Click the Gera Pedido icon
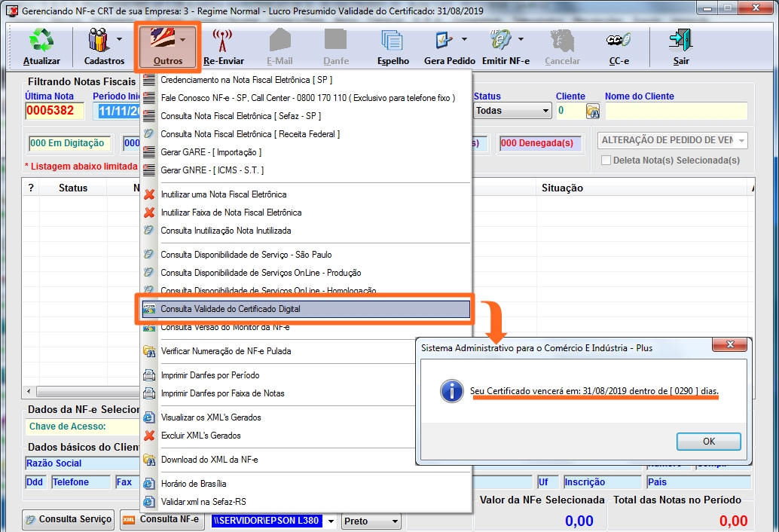 [x=444, y=41]
